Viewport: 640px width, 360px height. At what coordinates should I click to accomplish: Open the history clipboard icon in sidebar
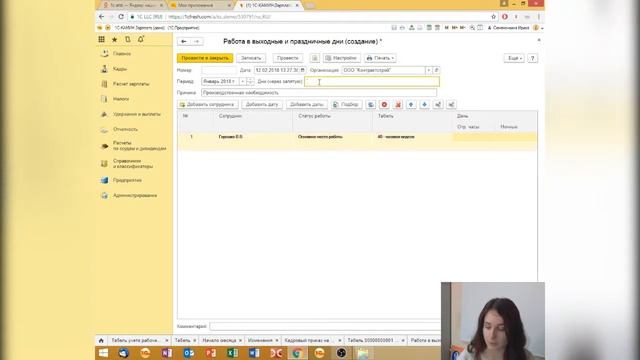[x=128, y=39]
